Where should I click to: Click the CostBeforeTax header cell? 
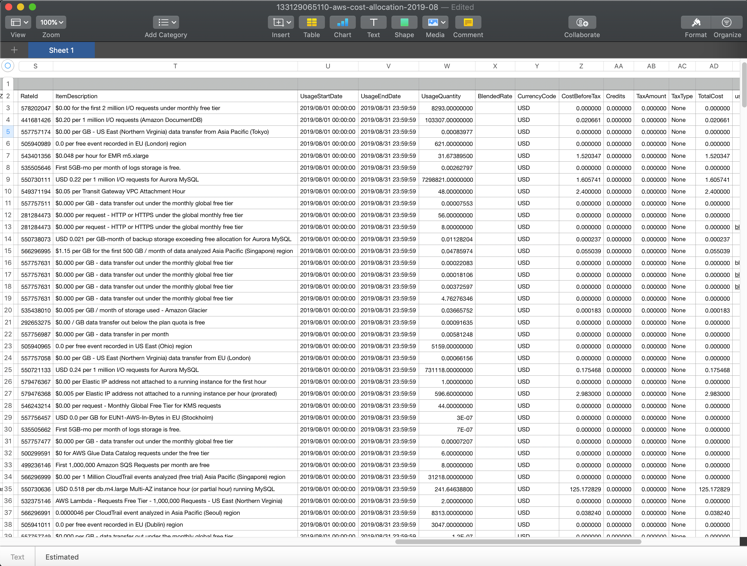pyautogui.click(x=581, y=96)
